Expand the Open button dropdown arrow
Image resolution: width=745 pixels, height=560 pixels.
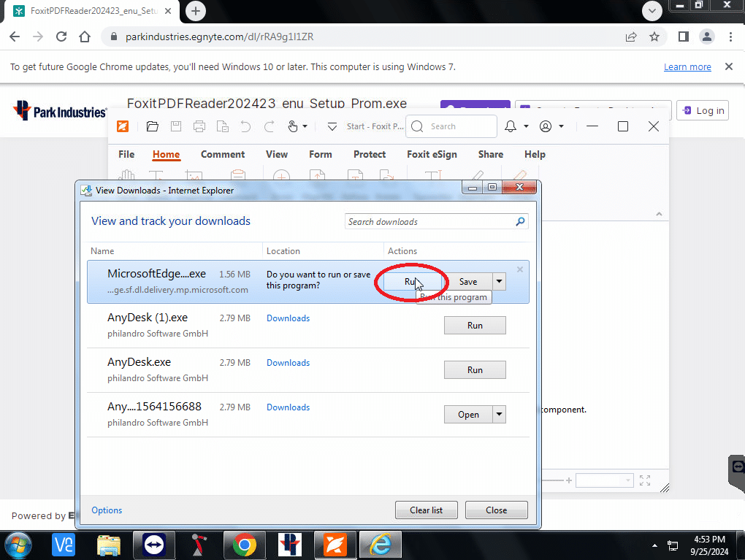(499, 415)
